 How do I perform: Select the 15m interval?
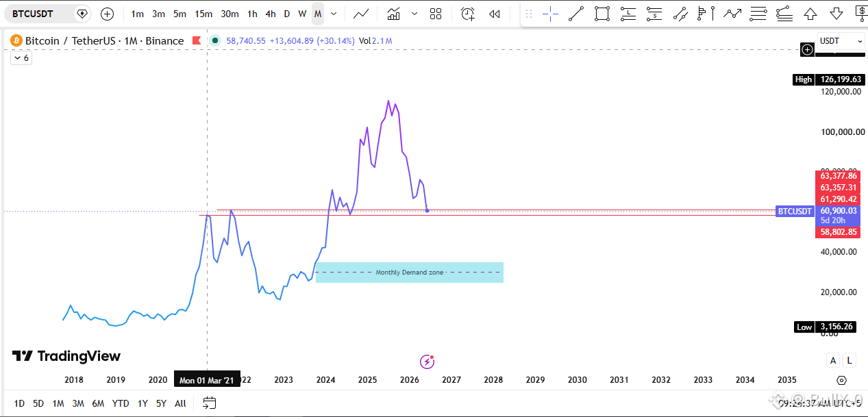[203, 14]
